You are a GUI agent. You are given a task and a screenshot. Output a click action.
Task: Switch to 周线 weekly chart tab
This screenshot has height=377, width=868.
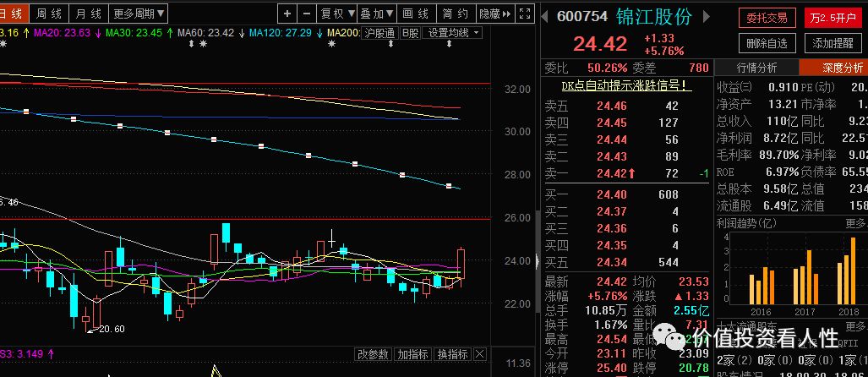tap(49, 14)
